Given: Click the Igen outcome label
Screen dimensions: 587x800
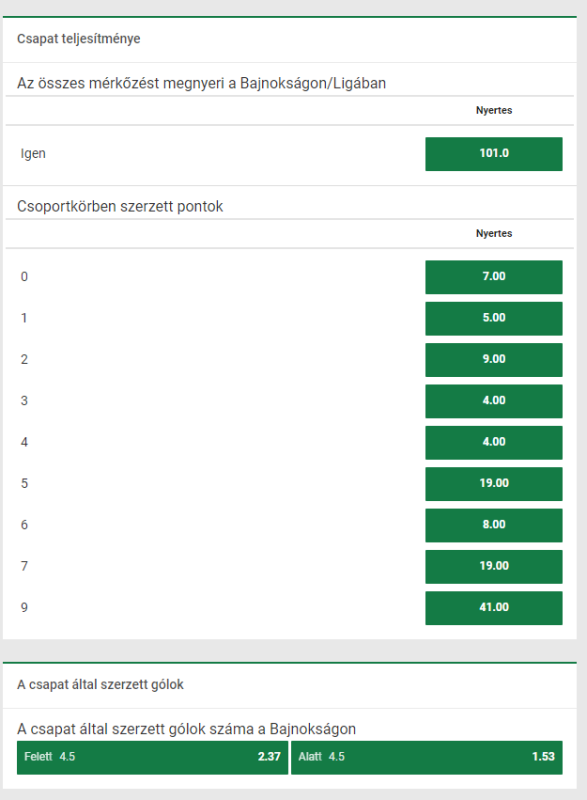Looking at the screenshot, I should (x=33, y=154).
